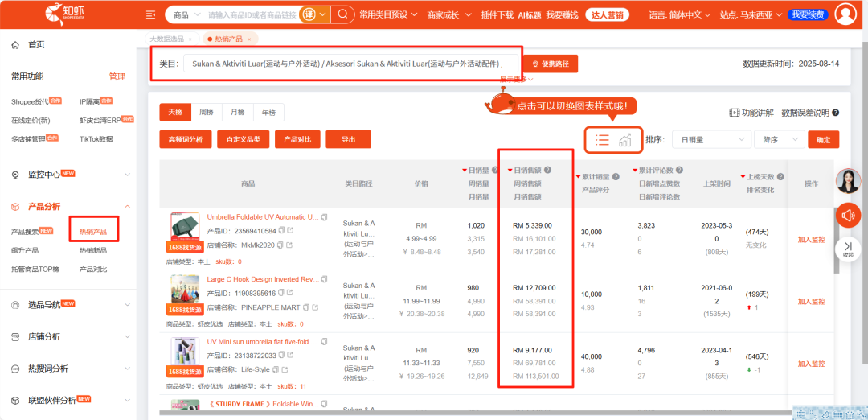
Task: Click the 收起 collapse floating button
Action: click(848, 249)
